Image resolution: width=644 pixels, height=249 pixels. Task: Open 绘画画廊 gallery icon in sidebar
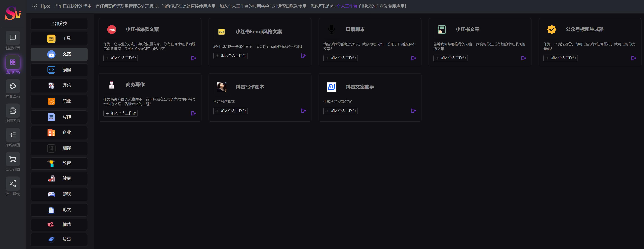pyautogui.click(x=13, y=111)
